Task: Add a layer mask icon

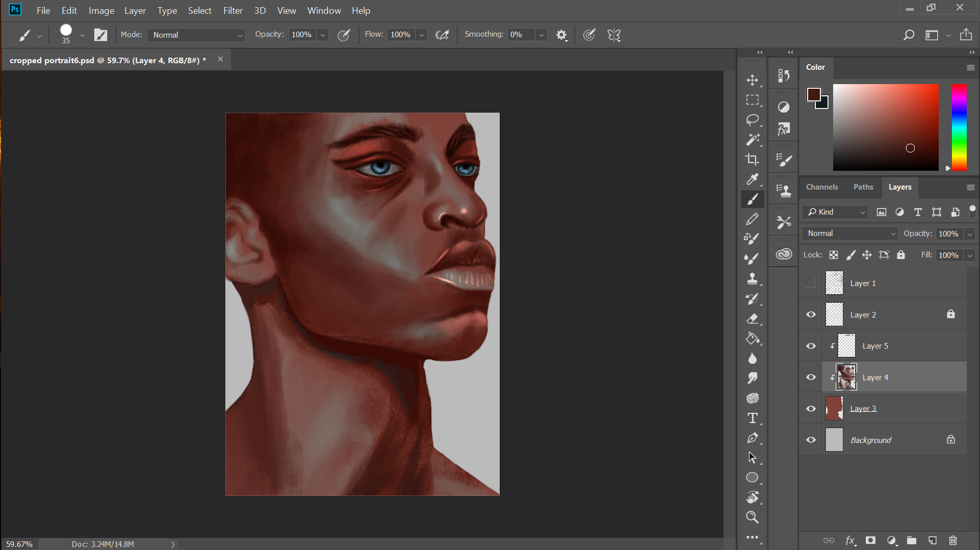Action: (870, 540)
